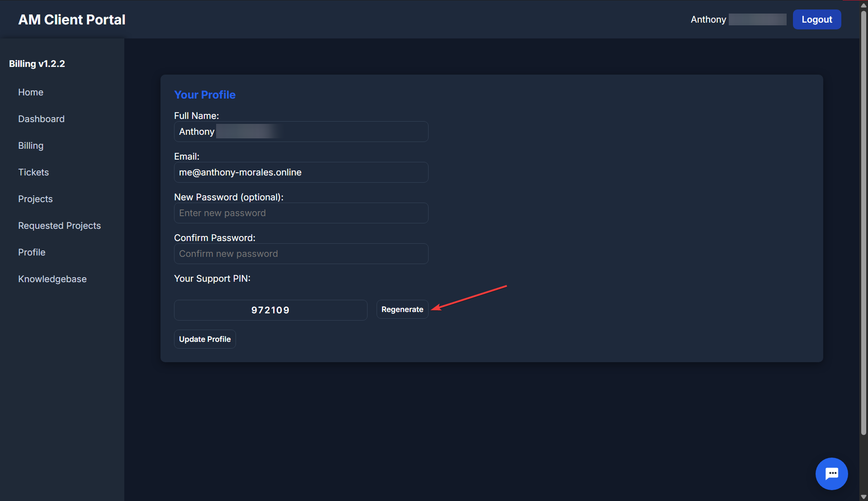Click the Email input field
The image size is (868, 501).
(301, 172)
